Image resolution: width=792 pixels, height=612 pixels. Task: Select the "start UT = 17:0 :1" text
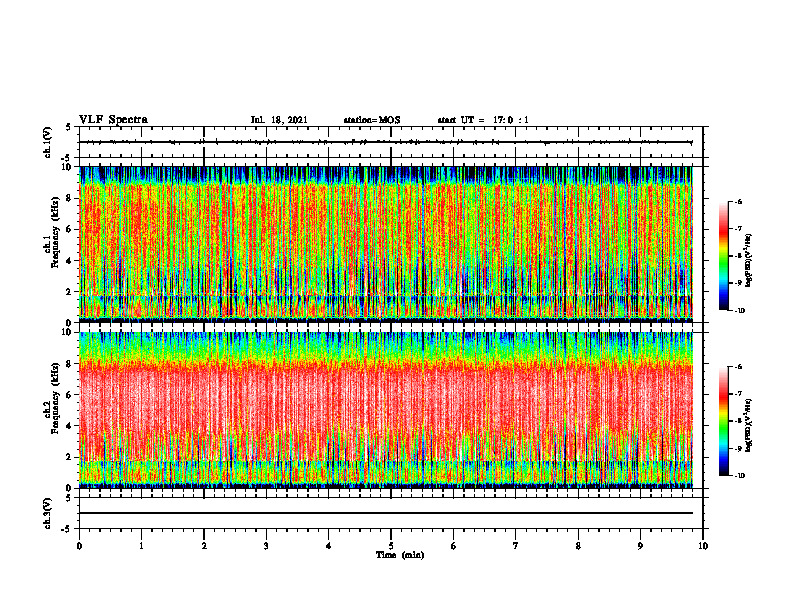pos(483,120)
